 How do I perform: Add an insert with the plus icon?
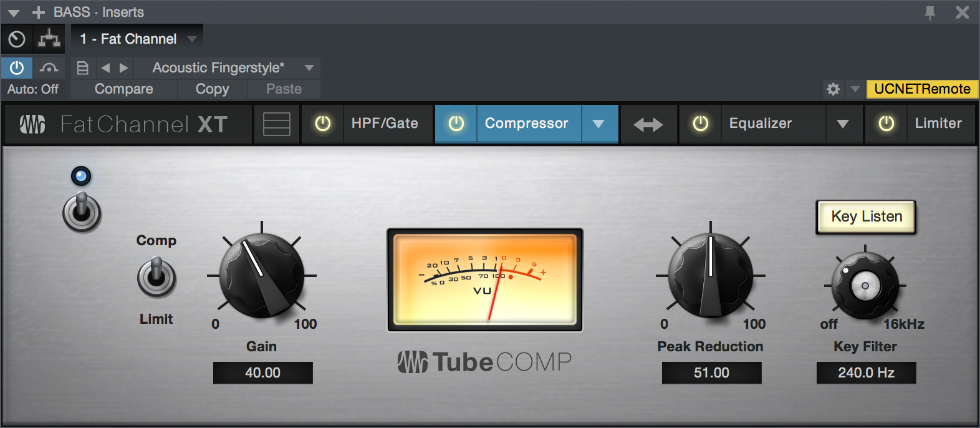coord(39,12)
